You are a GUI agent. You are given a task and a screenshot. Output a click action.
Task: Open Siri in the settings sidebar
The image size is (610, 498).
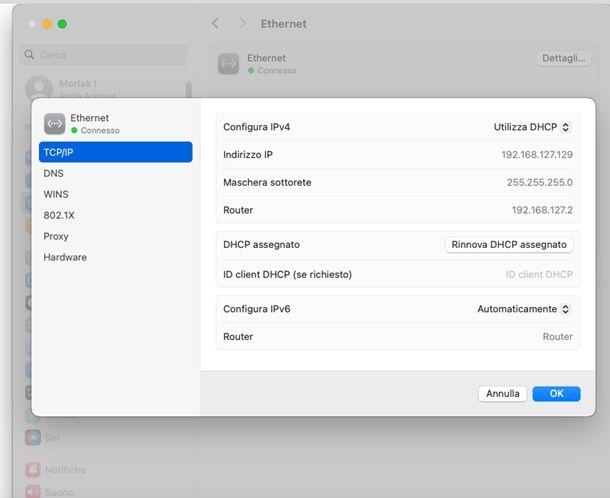(x=43, y=438)
